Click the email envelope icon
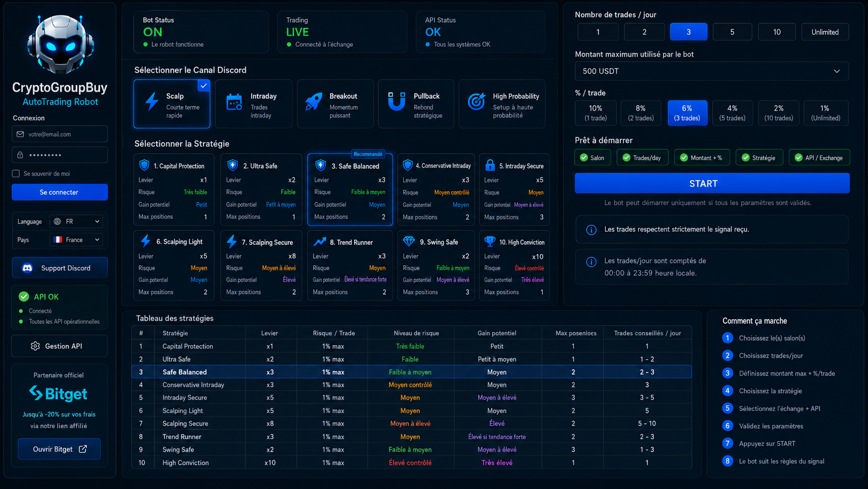 (20, 134)
